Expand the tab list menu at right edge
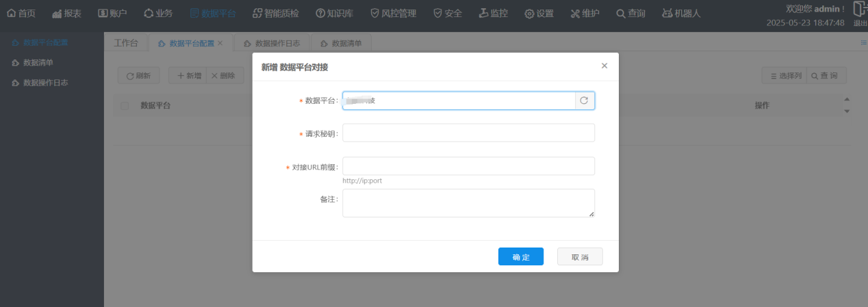The width and height of the screenshot is (868, 307). click(863, 43)
